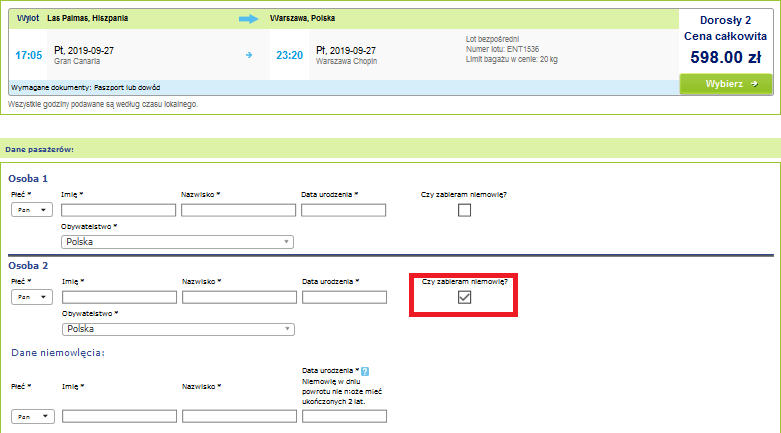Screen dimensions: 781x433
Task: Focus the Imię field for Osoba 1
Action: coord(119,210)
